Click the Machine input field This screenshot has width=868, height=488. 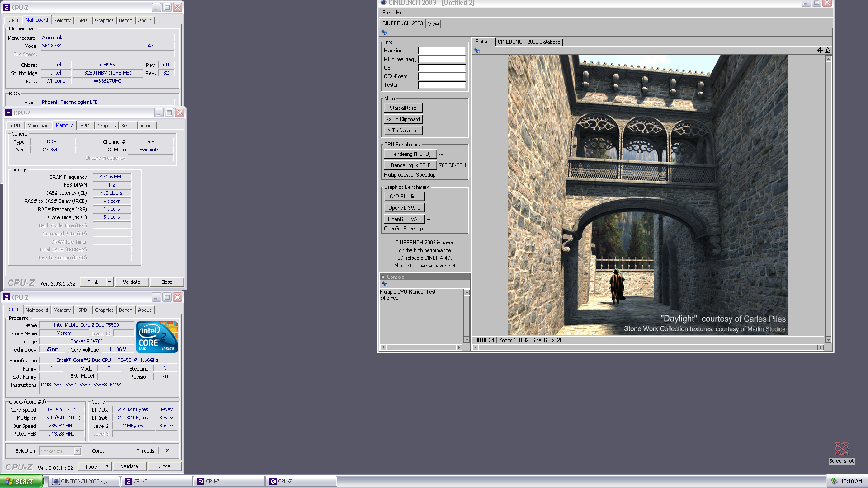click(x=442, y=51)
